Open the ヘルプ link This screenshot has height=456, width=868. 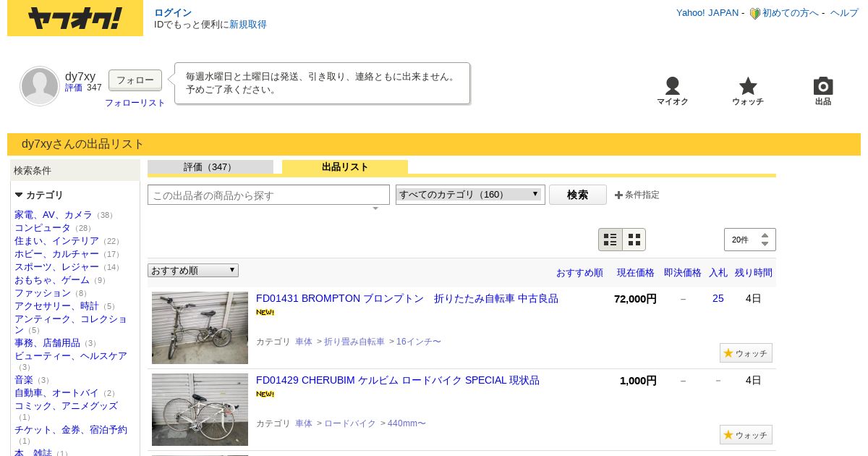click(x=844, y=13)
